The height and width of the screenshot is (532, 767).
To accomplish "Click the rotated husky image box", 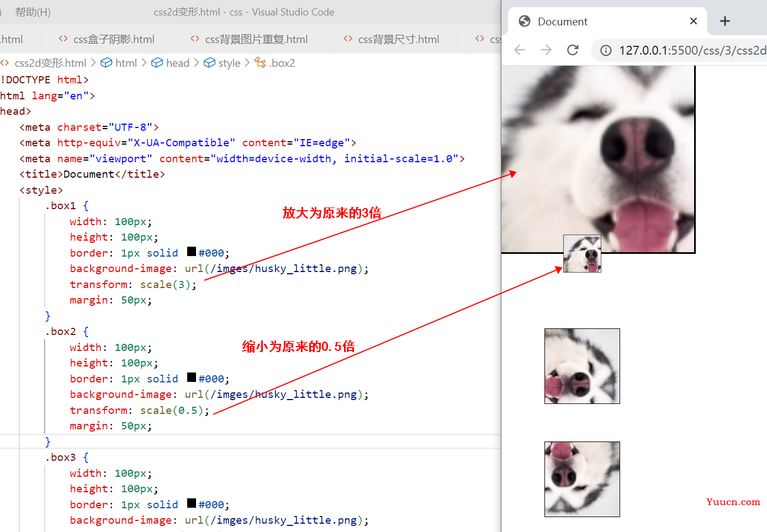I will (582, 366).
